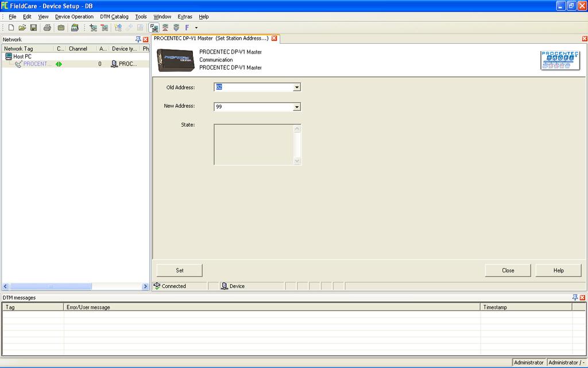Image resolution: width=588 pixels, height=368 pixels.
Task: Pin the Network panel with the pushpin icon
Action: (138, 40)
